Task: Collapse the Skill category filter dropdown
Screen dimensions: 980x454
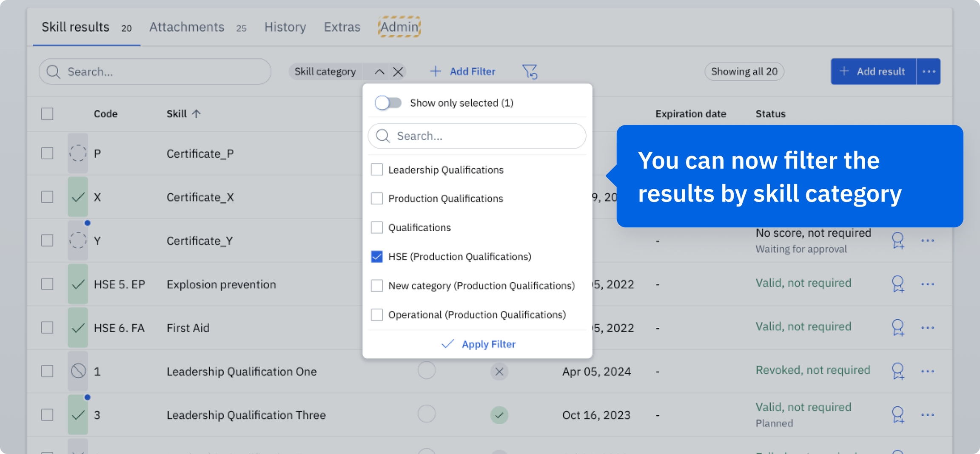Action: click(379, 71)
